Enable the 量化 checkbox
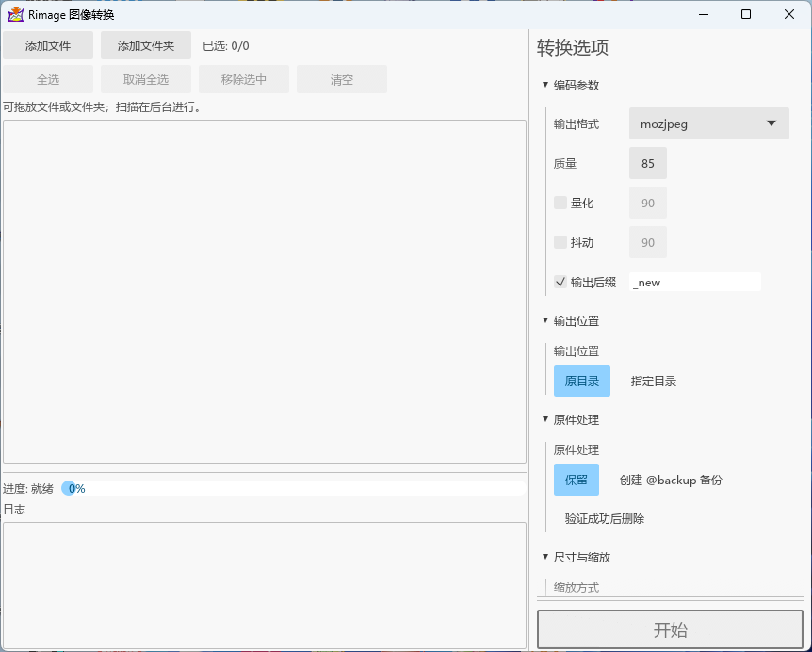Image resolution: width=812 pixels, height=652 pixels. point(560,203)
